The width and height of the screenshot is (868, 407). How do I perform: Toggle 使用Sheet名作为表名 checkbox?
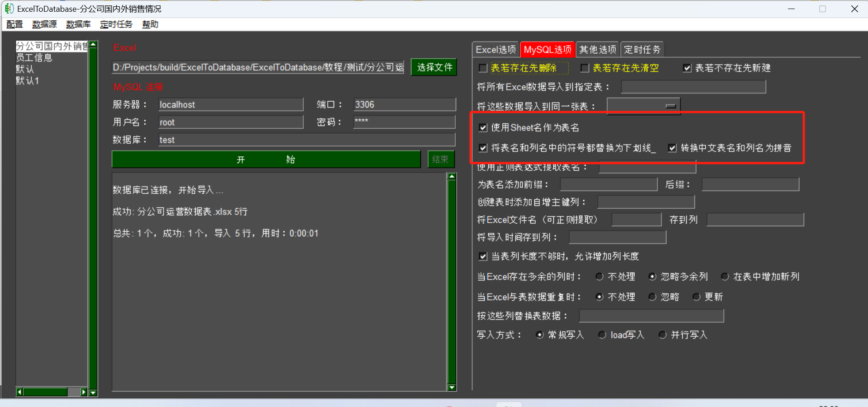click(483, 128)
